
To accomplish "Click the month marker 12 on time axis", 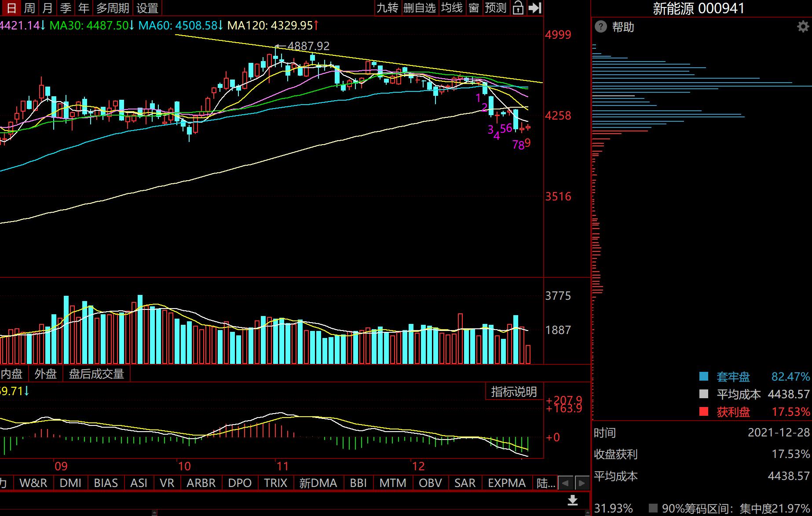I will 418,466.
